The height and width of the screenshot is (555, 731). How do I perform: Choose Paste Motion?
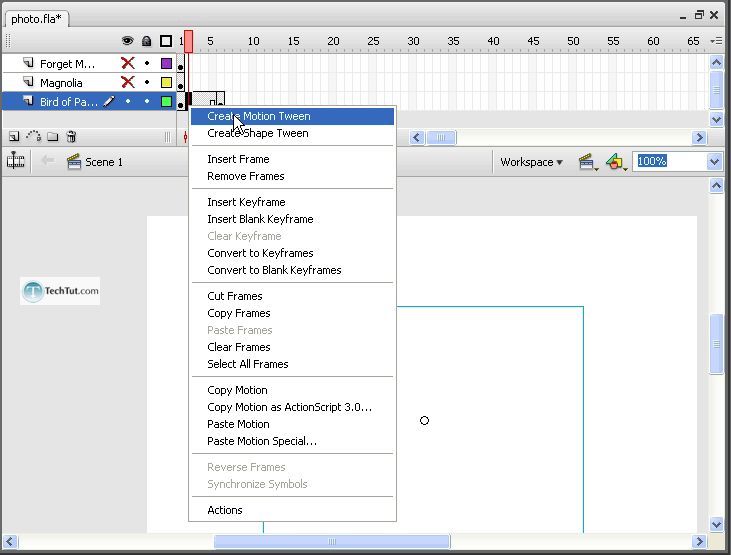click(292, 424)
